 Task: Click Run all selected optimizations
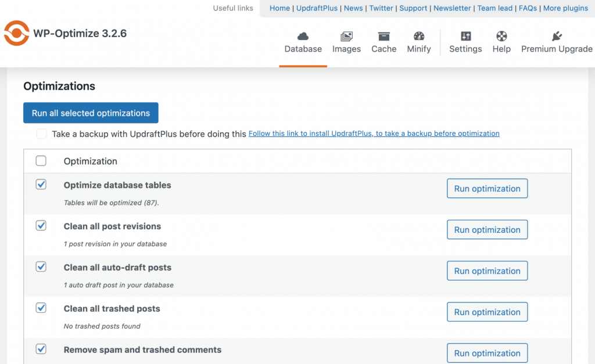(91, 113)
